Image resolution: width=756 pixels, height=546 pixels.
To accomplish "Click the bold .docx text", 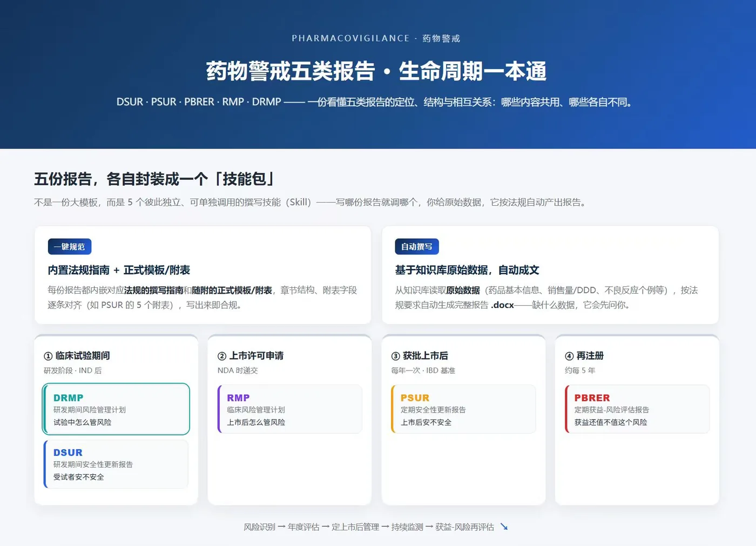I will click(x=502, y=305).
